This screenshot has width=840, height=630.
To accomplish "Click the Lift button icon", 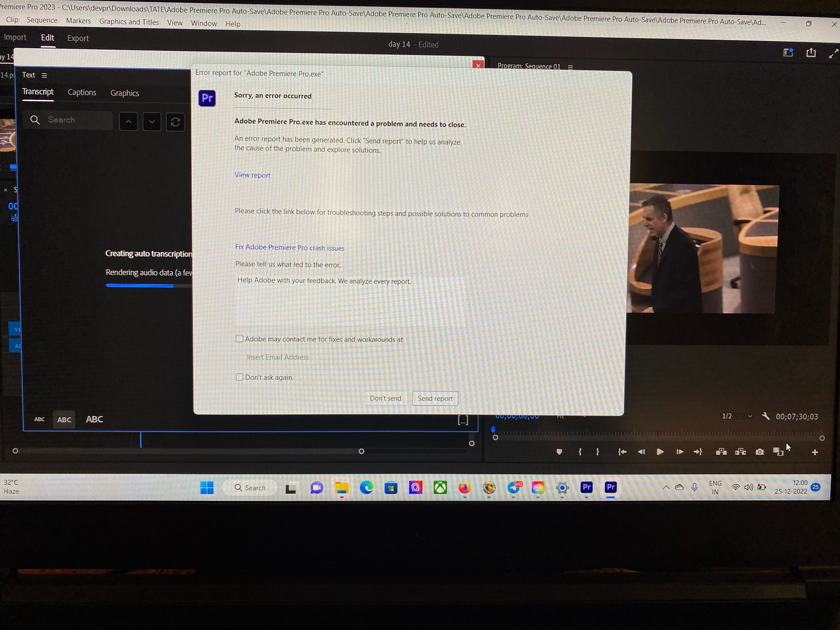I will 721,451.
